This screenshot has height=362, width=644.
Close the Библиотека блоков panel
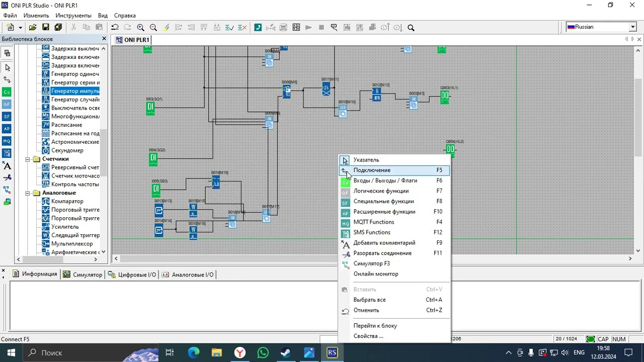click(104, 39)
